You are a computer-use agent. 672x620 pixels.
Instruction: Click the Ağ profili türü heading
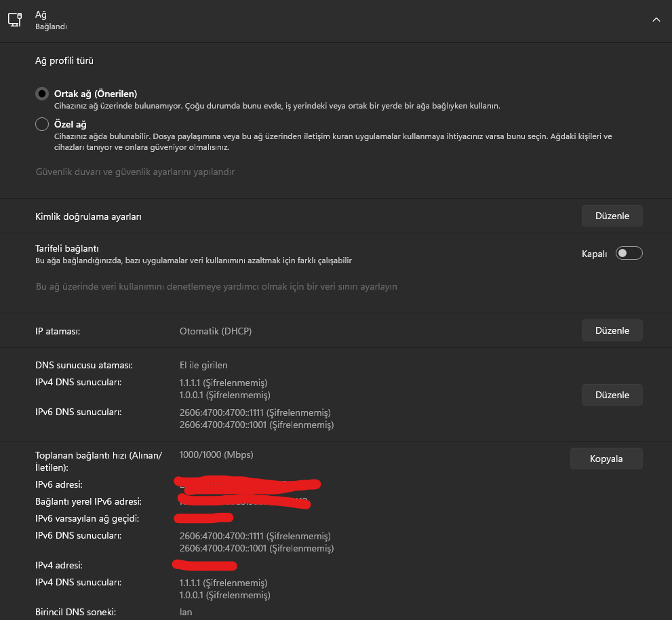click(x=64, y=60)
